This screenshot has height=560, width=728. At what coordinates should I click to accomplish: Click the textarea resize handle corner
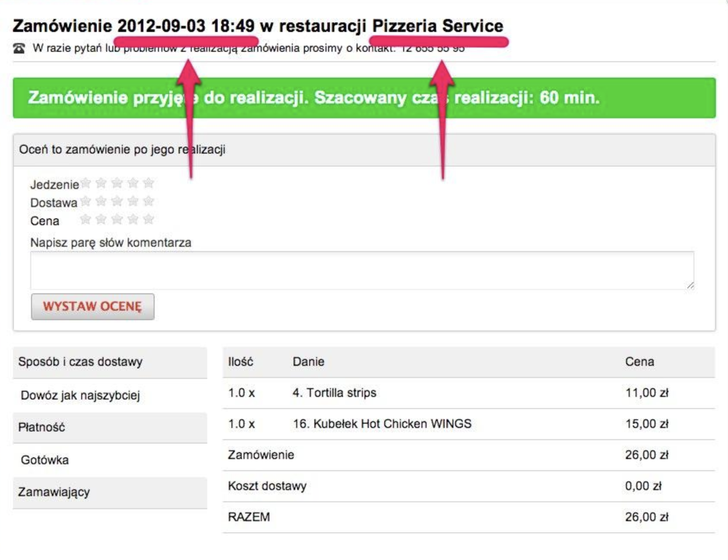point(690,285)
